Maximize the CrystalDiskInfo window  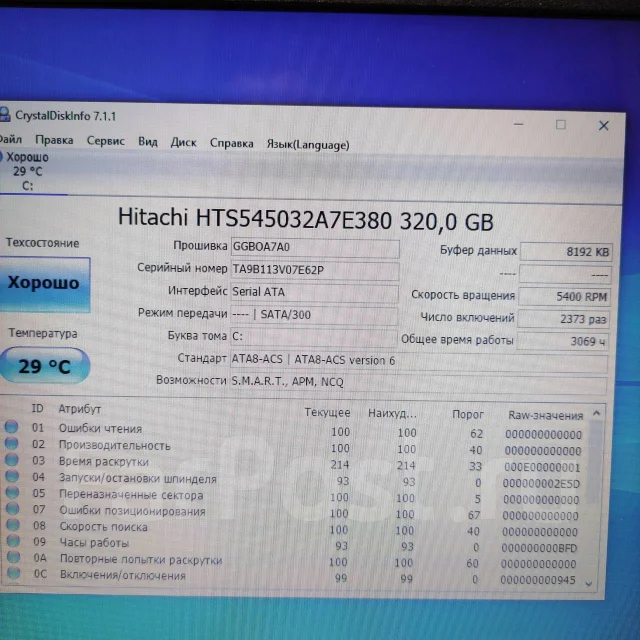click(x=561, y=124)
